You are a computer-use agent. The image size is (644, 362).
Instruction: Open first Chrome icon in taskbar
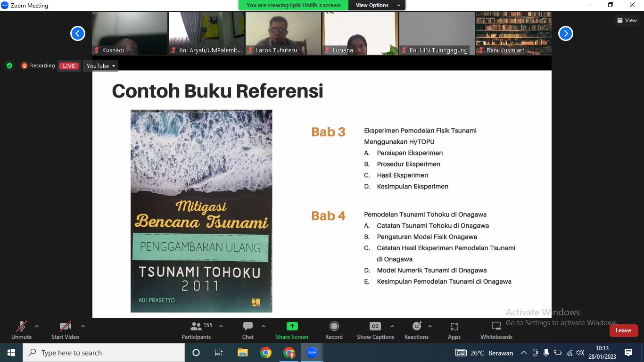(x=266, y=353)
